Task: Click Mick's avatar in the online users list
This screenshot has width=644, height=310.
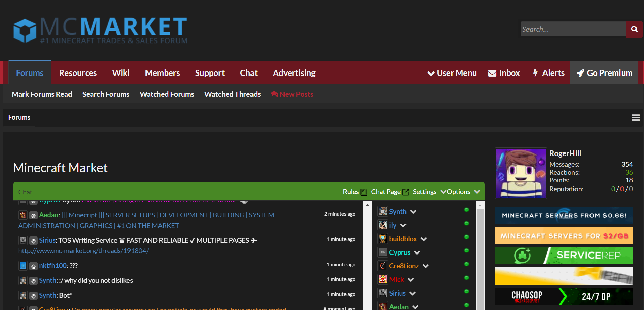Action: click(x=383, y=279)
